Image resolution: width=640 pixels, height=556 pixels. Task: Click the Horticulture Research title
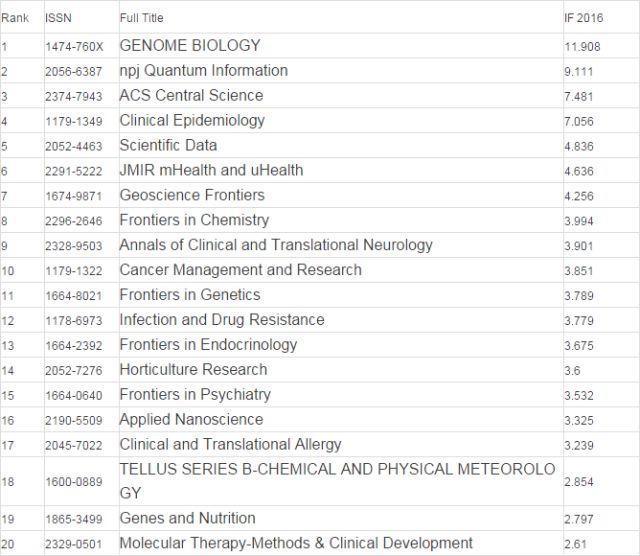click(x=193, y=369)
